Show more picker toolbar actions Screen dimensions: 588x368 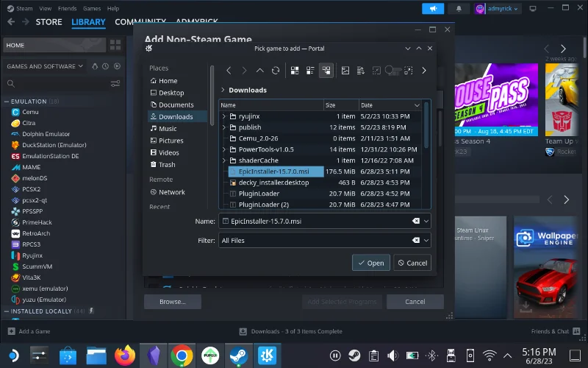click(x=424, y=70)
